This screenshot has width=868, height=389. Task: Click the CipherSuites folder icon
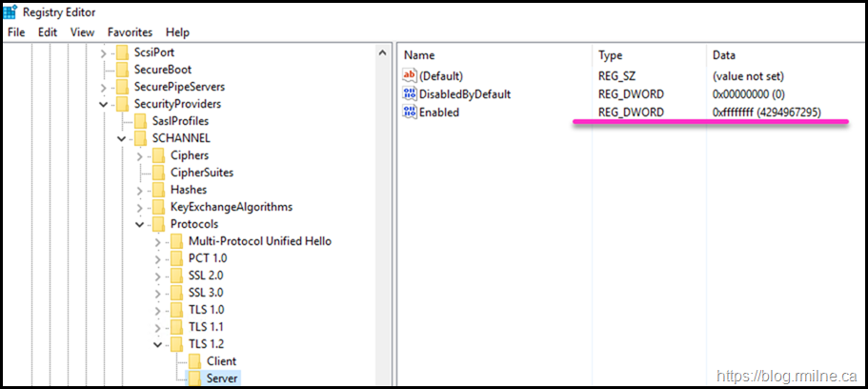click(158, 173)
